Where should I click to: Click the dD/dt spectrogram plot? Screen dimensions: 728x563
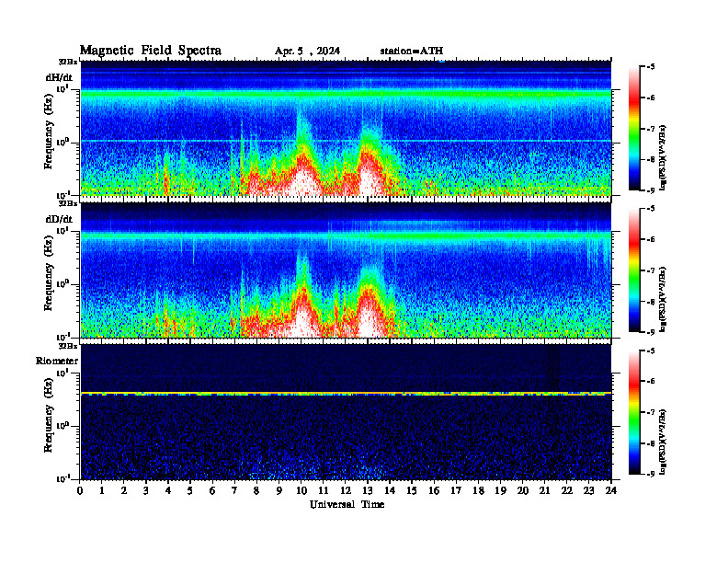click(346, 270)
